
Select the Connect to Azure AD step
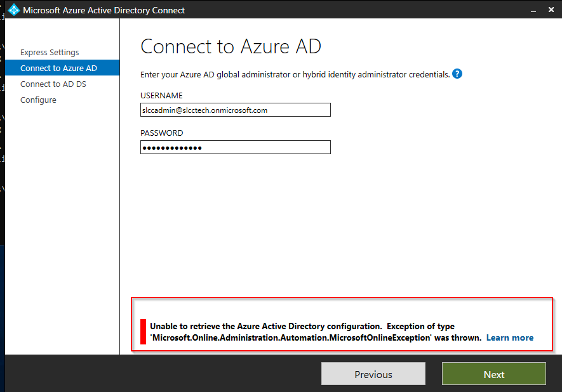(x=62, y=68)
